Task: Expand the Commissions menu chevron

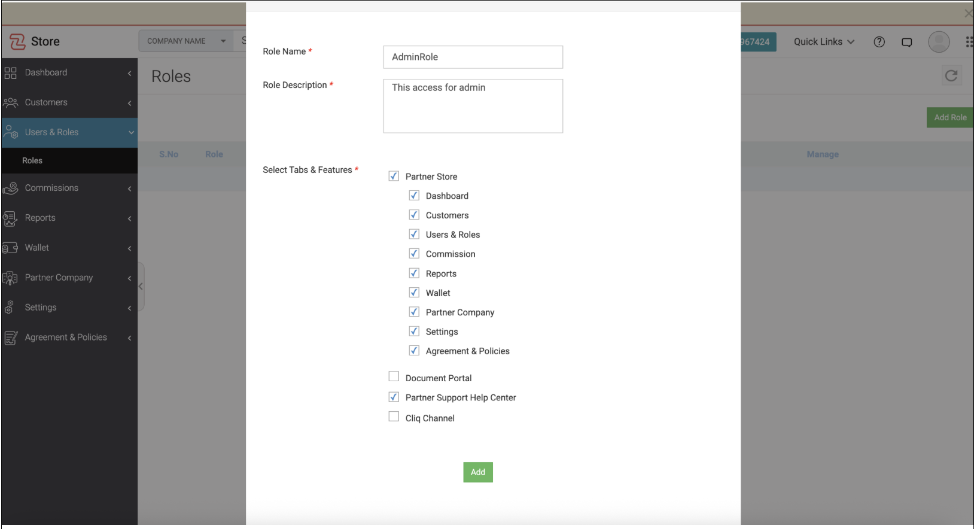Action: coord(129,189)
